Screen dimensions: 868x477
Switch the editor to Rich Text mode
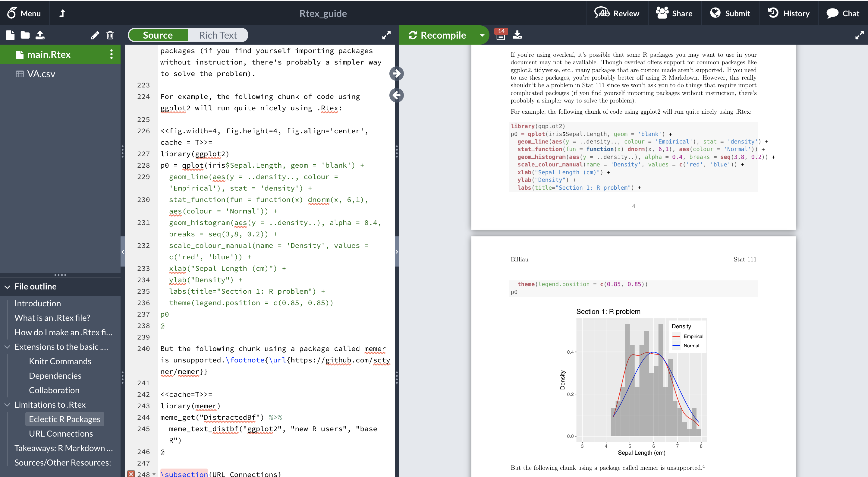tap(218, 35)
